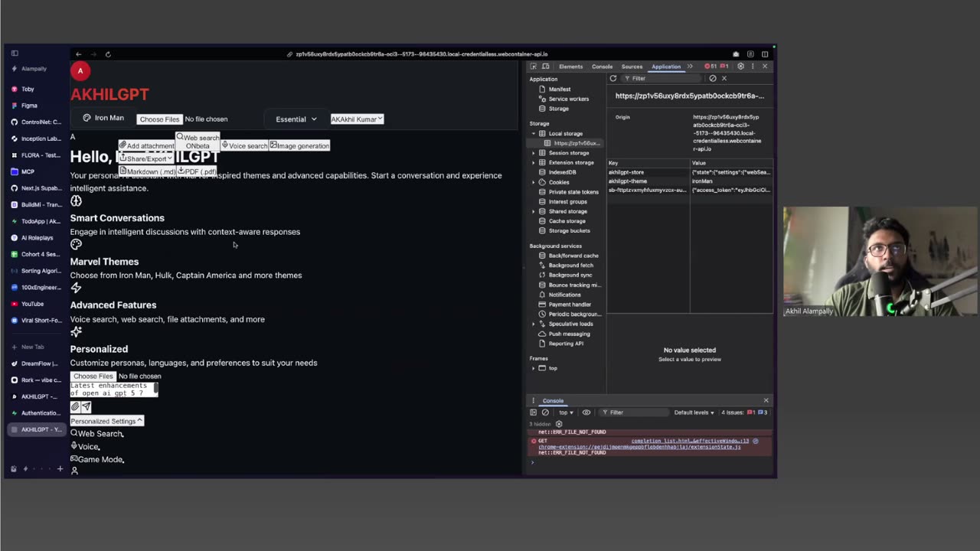
Task: Switch to the Elements tab in DevTools
Action: coord(570,67)
